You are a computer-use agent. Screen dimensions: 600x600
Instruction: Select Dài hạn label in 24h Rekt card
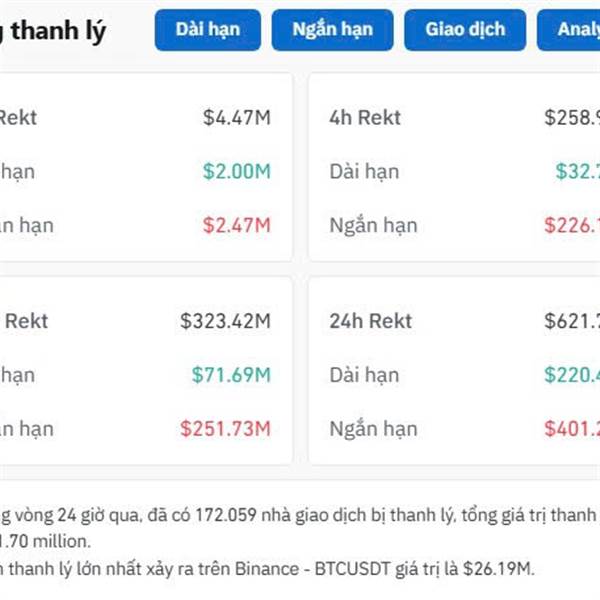coord(364,376)
